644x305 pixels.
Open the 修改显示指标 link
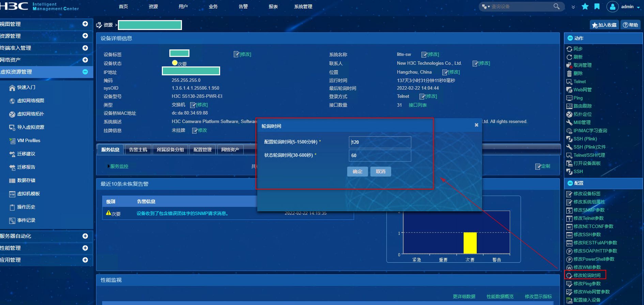pyautogui.click(x=538, y=296)
